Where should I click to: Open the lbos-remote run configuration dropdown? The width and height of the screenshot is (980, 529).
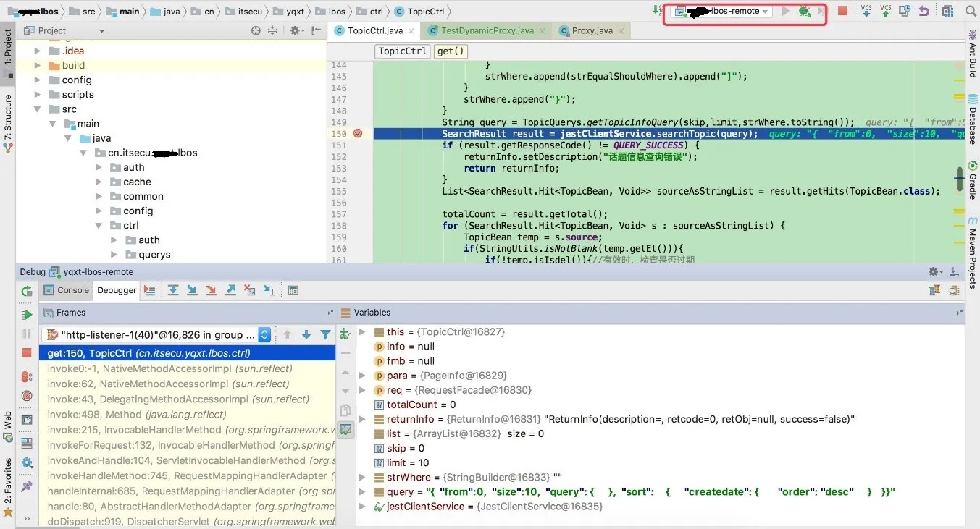pos(721,11)
